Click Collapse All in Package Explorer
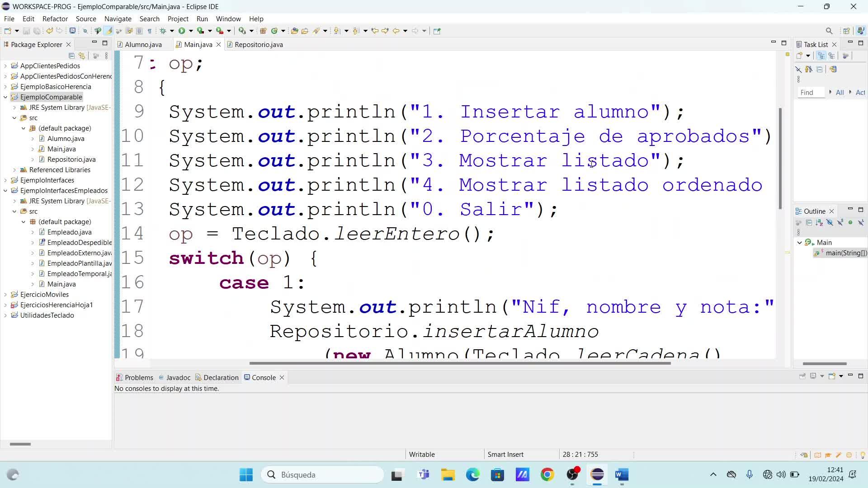 pos(71,56)
